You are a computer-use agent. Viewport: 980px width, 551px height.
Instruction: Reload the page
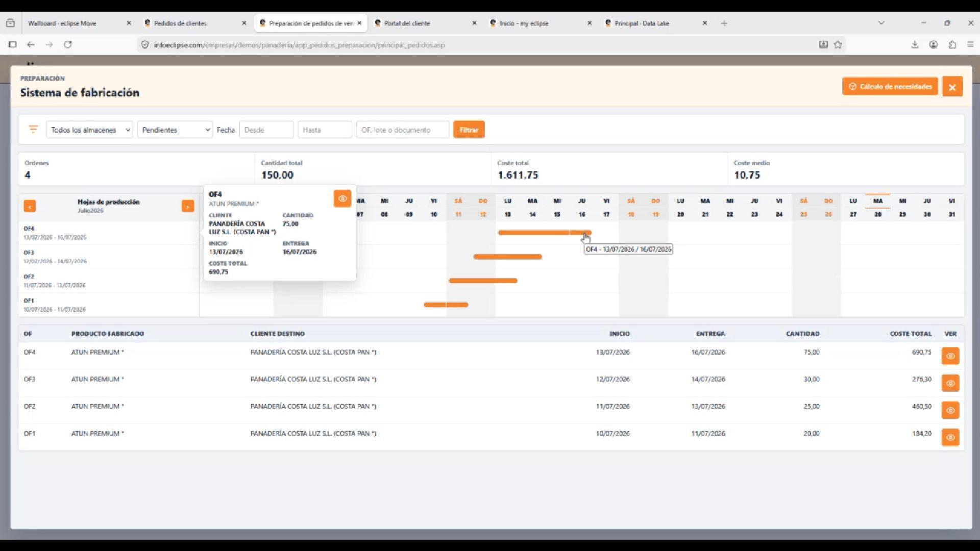coord(67,45)
